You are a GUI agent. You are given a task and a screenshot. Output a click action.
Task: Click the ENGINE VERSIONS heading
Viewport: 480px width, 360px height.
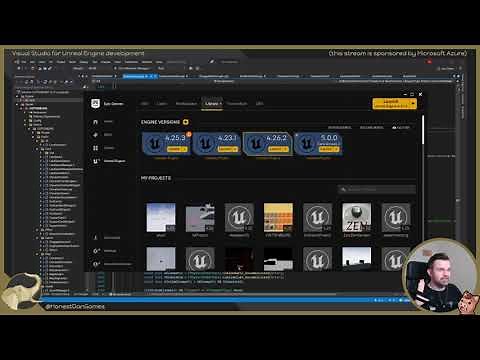point(160,122)
